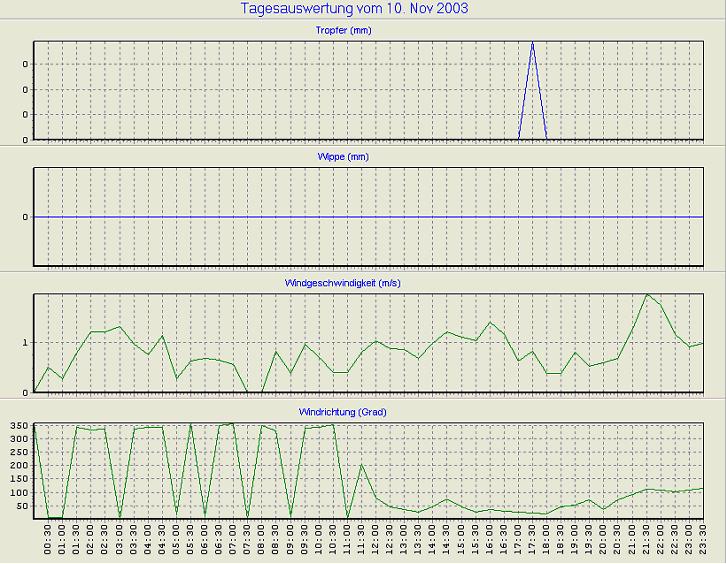Select the 23:30 time label on x-axis
The width and height of the screenshot is (726, 564).
[704, 541]
